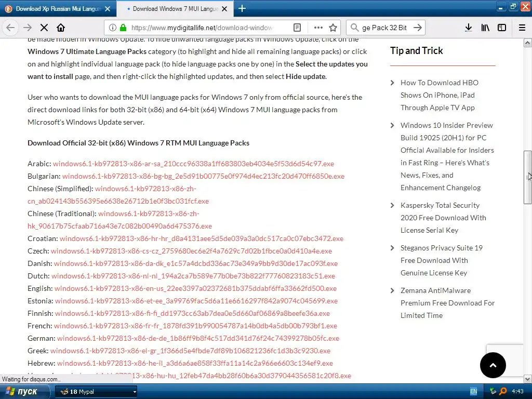Download the Hebrew he-il language pack
The image size is (532, 399).
pos(195,363)
